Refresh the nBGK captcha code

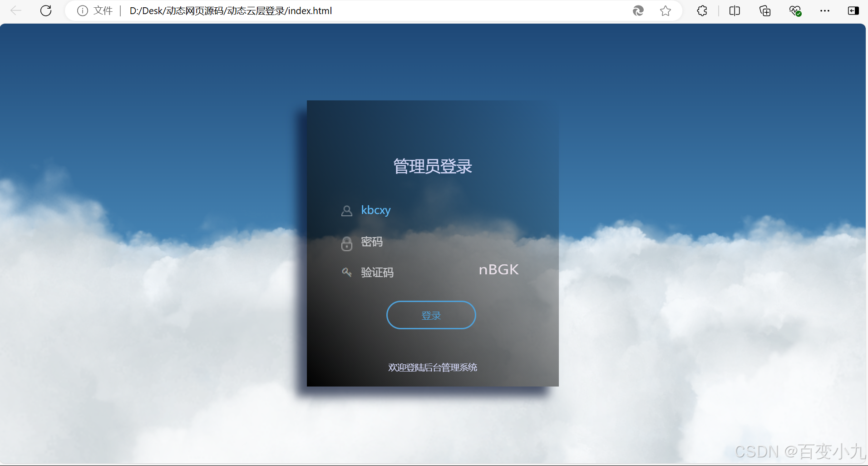[498, 270]
